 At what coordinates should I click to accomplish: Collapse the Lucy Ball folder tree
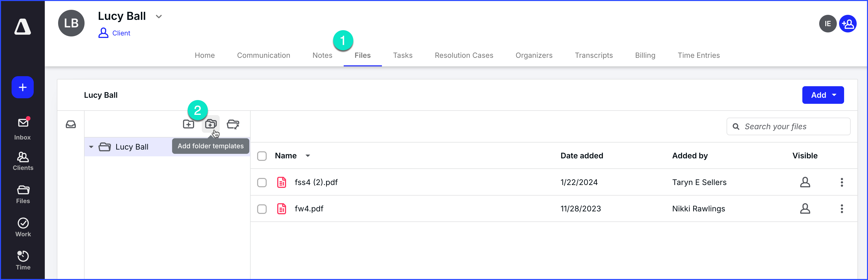(x=91, y=147)
